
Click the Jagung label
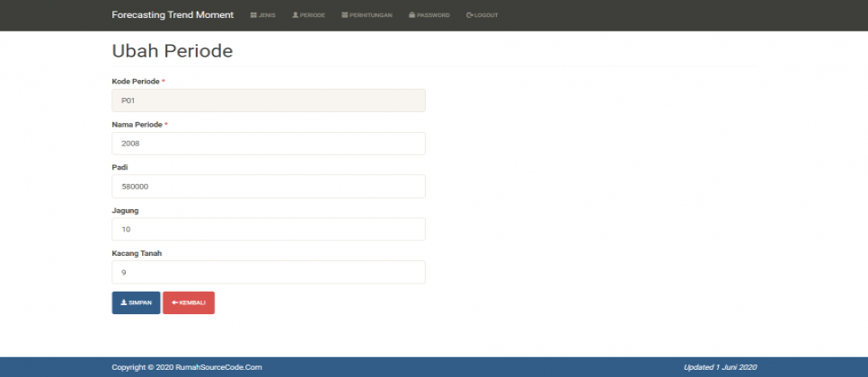click(x=125, y=210)
